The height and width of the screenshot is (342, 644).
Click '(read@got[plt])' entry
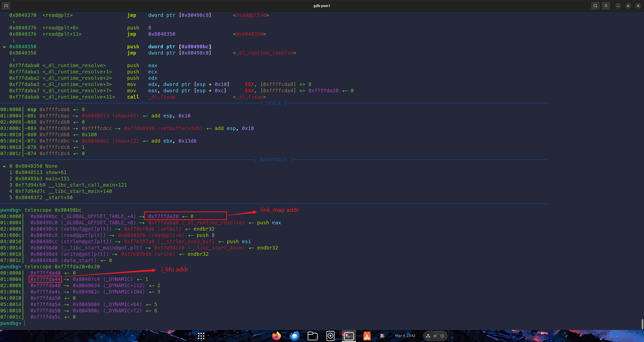(x=83, y=235)
